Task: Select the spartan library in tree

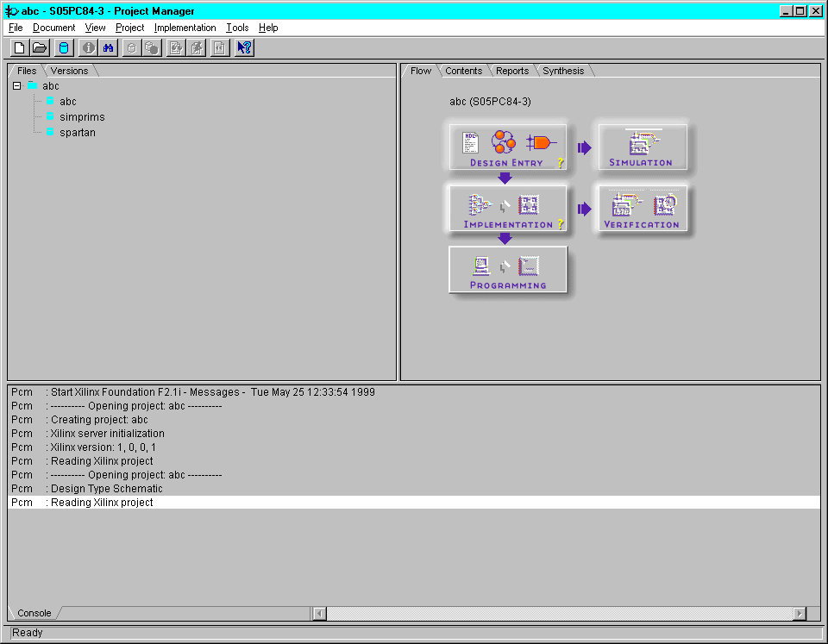Action: click(78, 133)
